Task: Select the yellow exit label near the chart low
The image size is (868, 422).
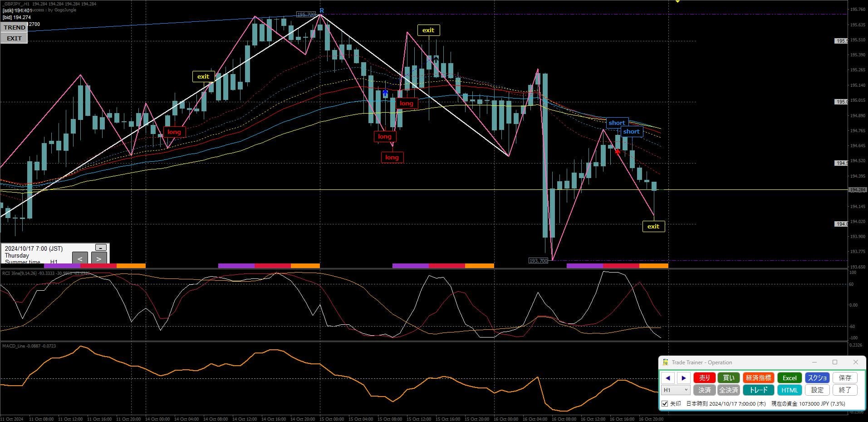Action: pyautogui.click(x=653, y=226)
